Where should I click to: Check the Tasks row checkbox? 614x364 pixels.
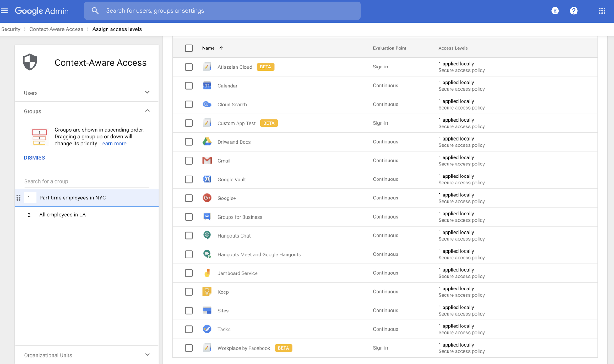pyautogui.click(x=189, y=329)
